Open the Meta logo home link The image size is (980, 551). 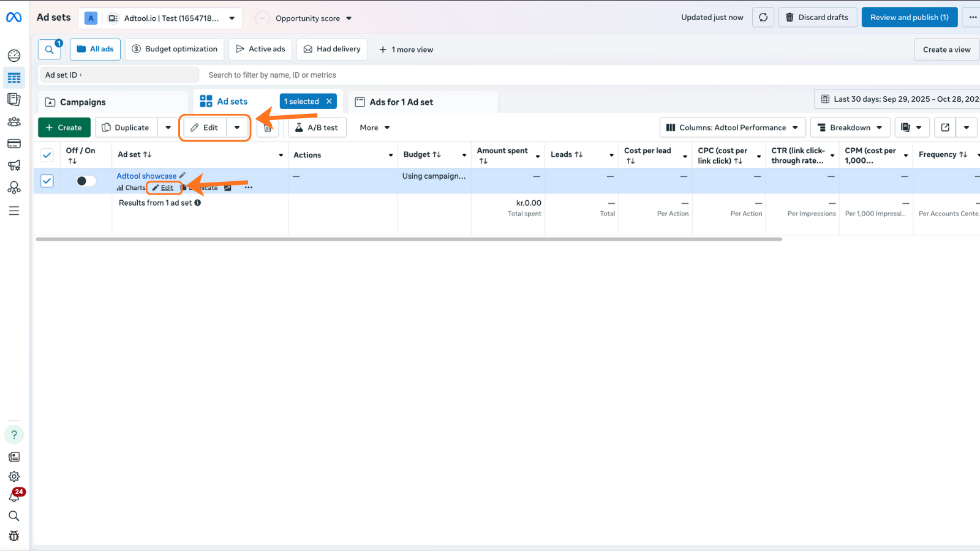[x=14, y=17]
